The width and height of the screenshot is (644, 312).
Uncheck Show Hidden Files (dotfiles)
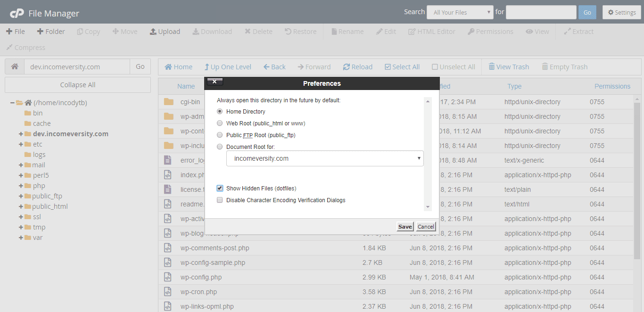(220, 188)
